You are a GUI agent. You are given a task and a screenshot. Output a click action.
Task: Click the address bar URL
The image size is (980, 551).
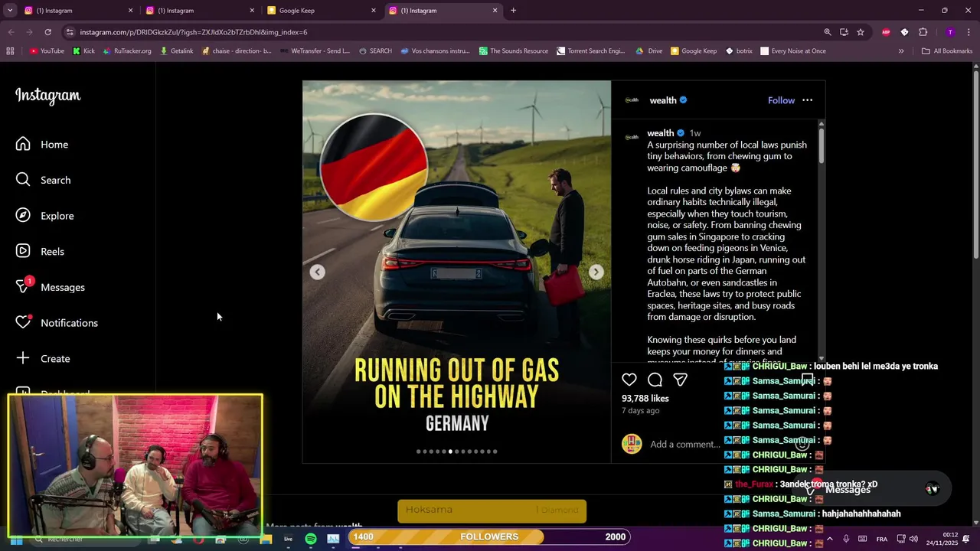click(194, 32)
